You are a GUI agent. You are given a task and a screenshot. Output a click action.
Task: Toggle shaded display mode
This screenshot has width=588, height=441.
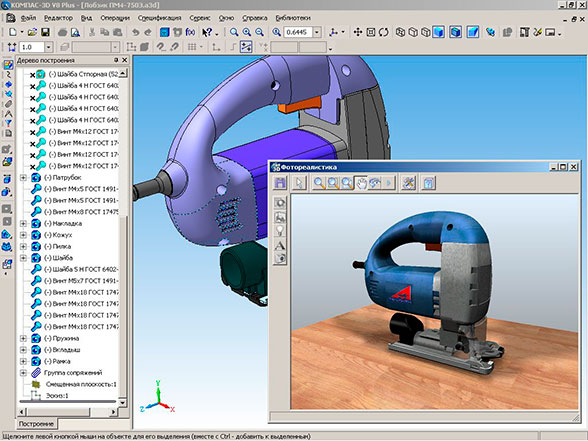438,32
